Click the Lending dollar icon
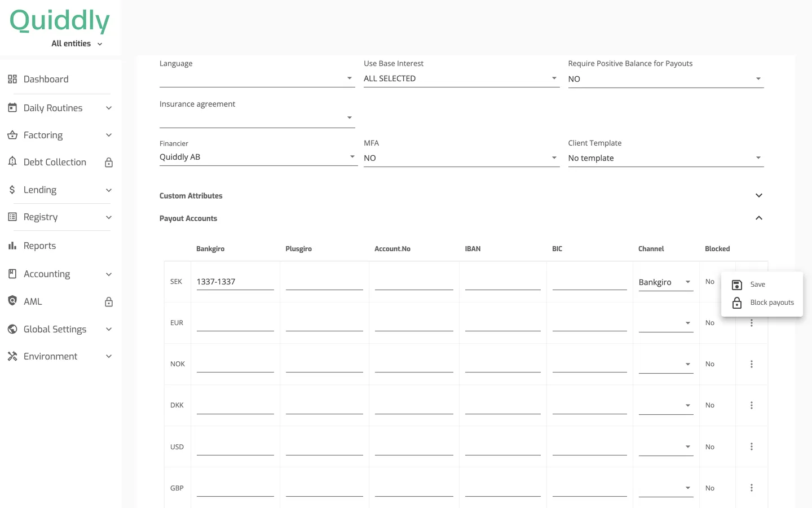This screenshot has width=812, height=508. [12, 190]
